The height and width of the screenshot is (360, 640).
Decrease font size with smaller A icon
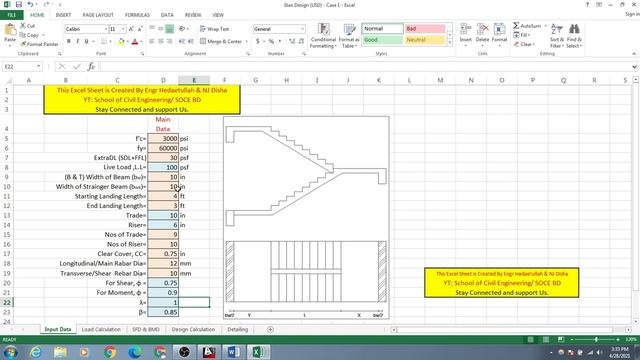coord(140,29)
